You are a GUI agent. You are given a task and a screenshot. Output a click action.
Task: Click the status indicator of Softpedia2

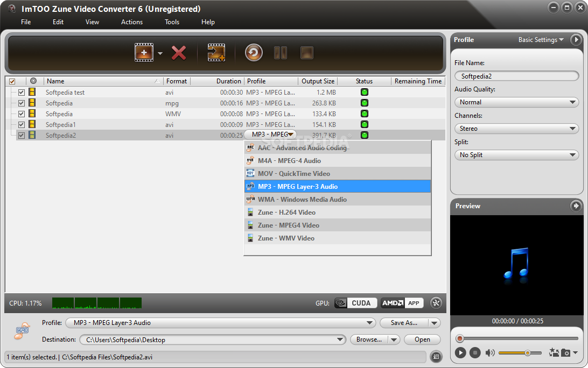[364, 135]
